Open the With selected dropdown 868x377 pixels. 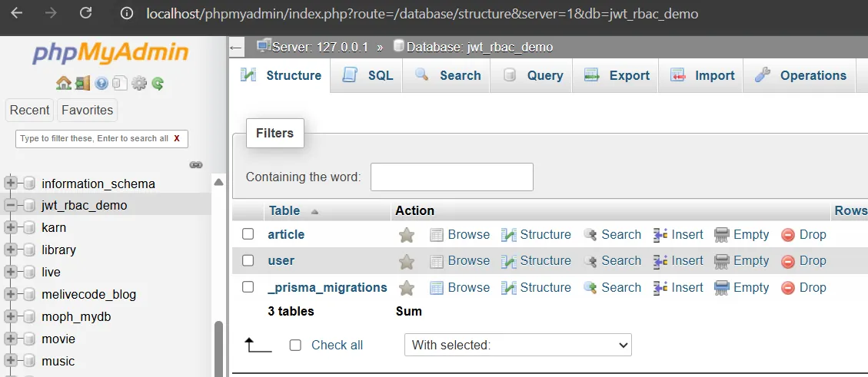pyautogui.click(x=517, y=346)
